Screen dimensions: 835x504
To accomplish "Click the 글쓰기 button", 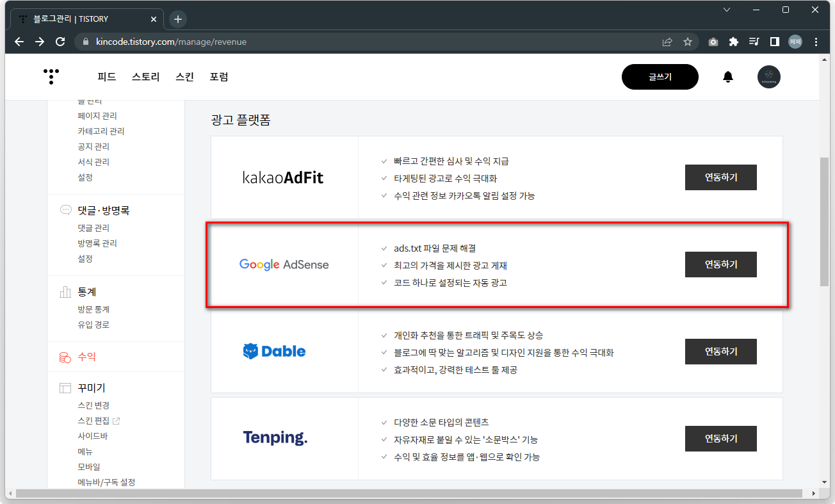I will pos(660,77).
